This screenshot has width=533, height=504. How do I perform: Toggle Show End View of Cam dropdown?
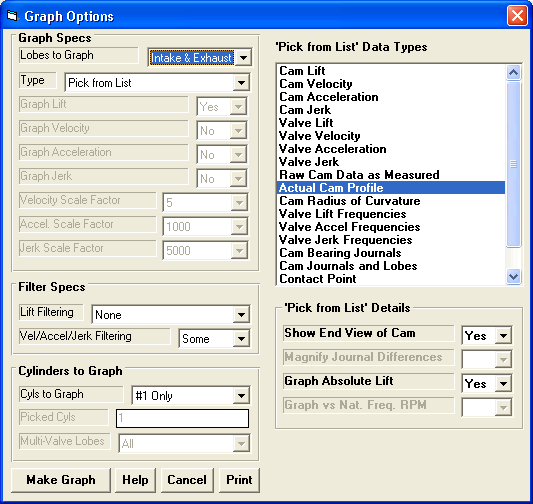point(503,335)
